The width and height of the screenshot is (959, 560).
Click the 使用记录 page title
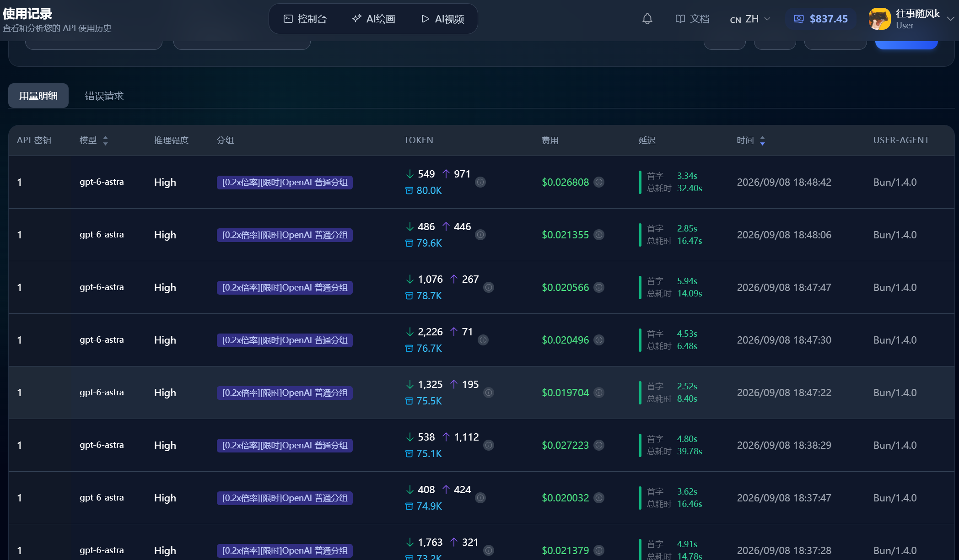(27, 14)
